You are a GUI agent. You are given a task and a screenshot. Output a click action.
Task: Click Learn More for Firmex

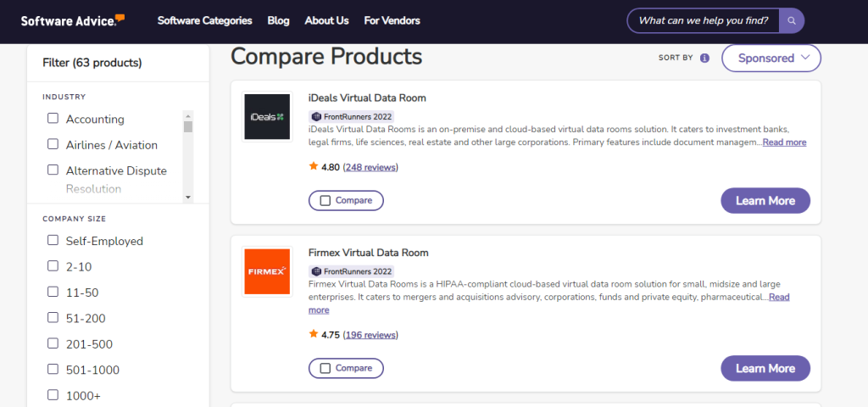765,368
